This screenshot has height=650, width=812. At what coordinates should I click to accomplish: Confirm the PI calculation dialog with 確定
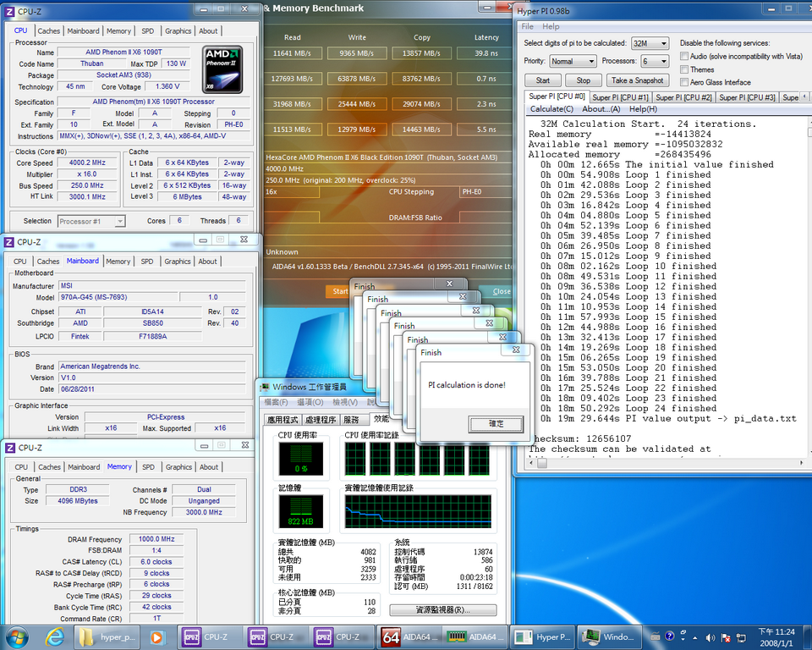click(x=497, y=423)
